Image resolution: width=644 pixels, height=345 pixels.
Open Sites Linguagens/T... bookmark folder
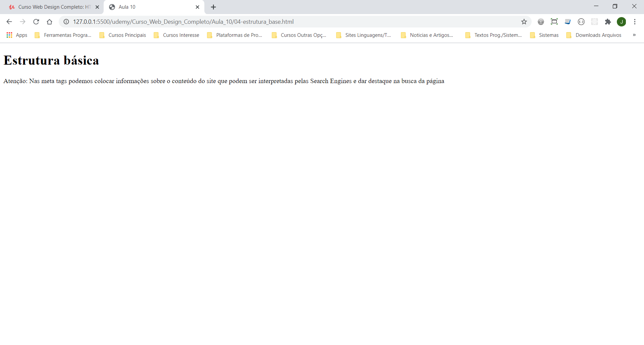click(x=364, y=35)
